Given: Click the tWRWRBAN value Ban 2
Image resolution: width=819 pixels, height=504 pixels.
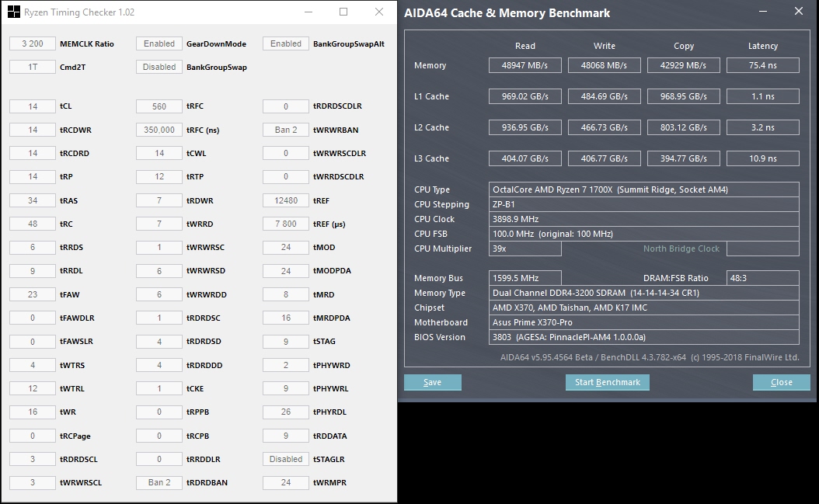Looking at the screenshot, I should 286,130.
